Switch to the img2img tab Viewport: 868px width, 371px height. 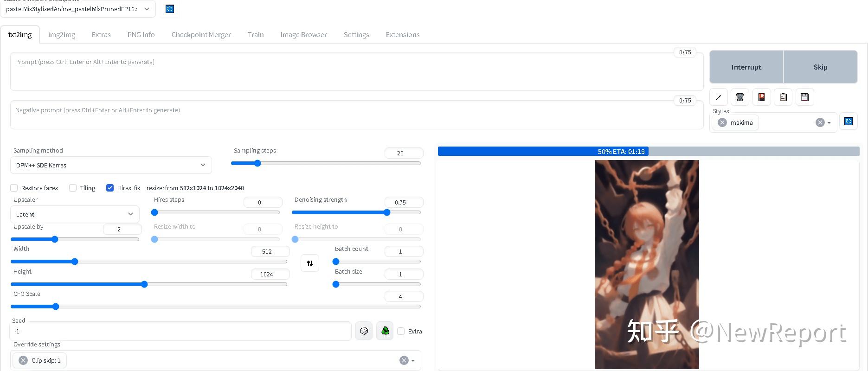point(62,35)
